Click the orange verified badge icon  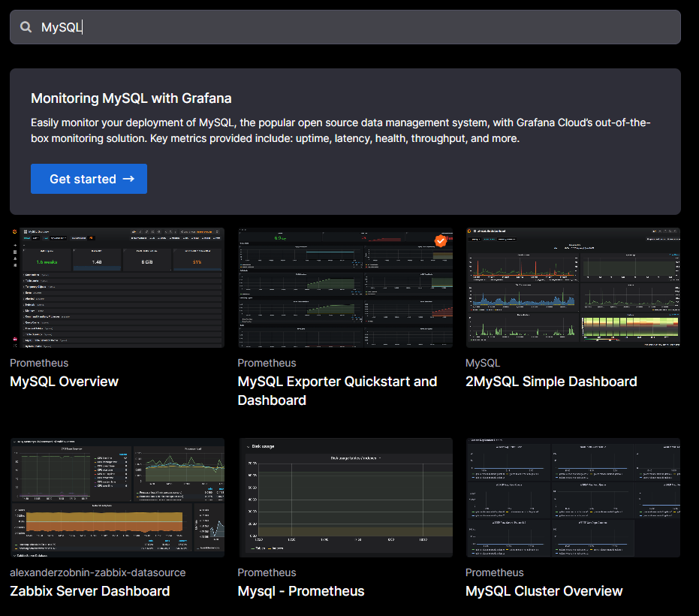[441, 241]
